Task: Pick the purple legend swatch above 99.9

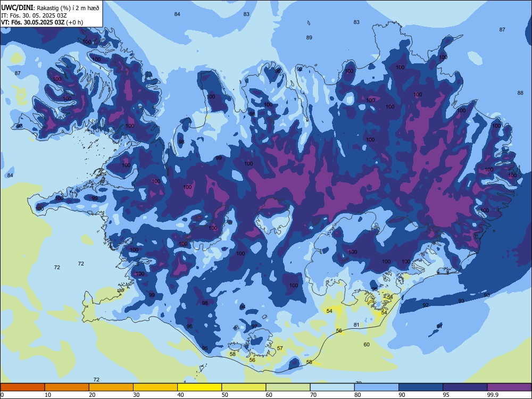Action: pos(509,387)
